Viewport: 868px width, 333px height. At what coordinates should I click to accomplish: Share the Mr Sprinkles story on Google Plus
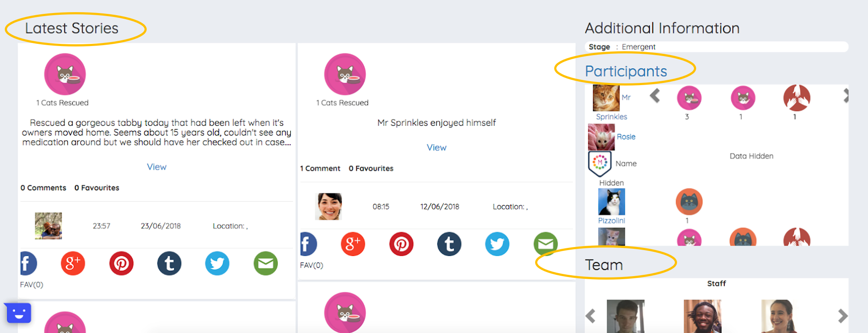tap(353, 244)
